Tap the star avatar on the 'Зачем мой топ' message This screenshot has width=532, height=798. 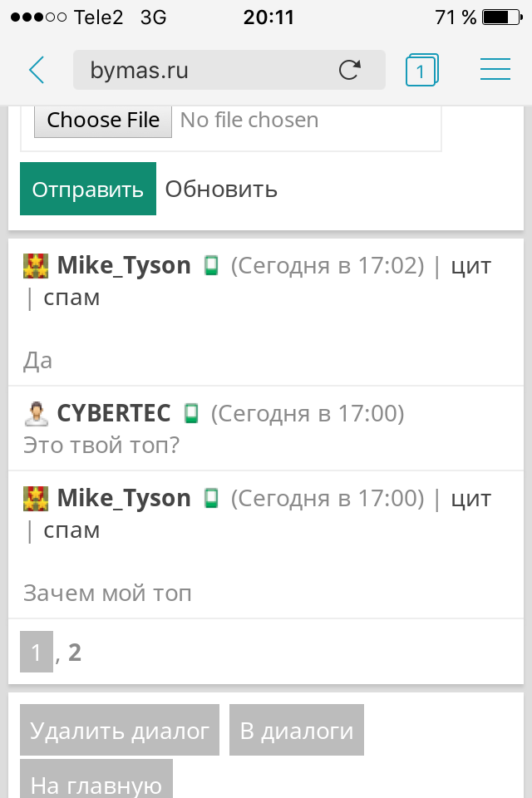point(36,499)
